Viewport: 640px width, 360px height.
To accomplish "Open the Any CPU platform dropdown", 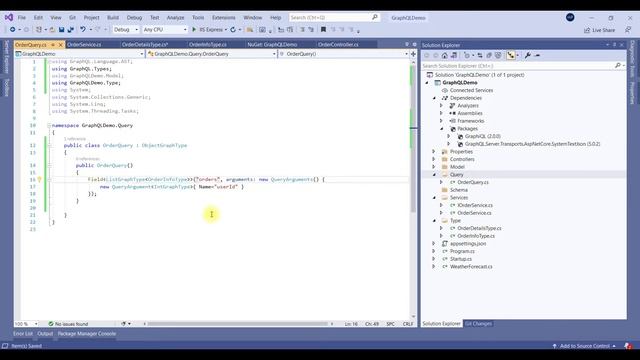I will coord(165,30).
